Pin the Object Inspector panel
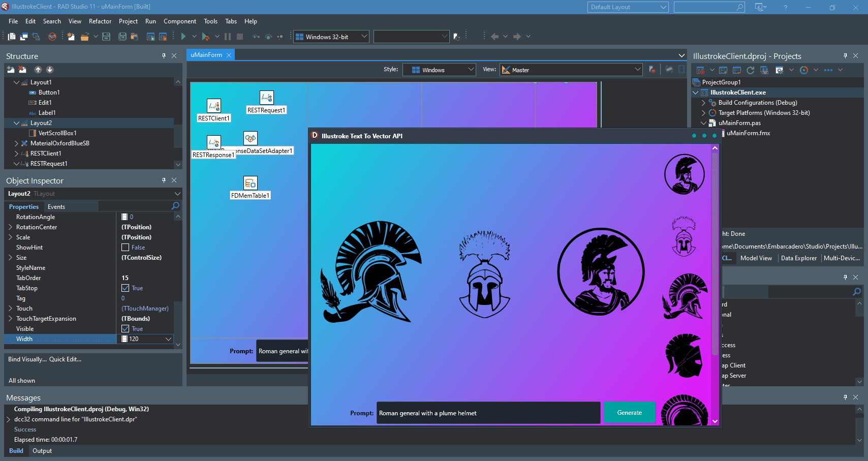 pyautogui.click(x=164, y=180)
